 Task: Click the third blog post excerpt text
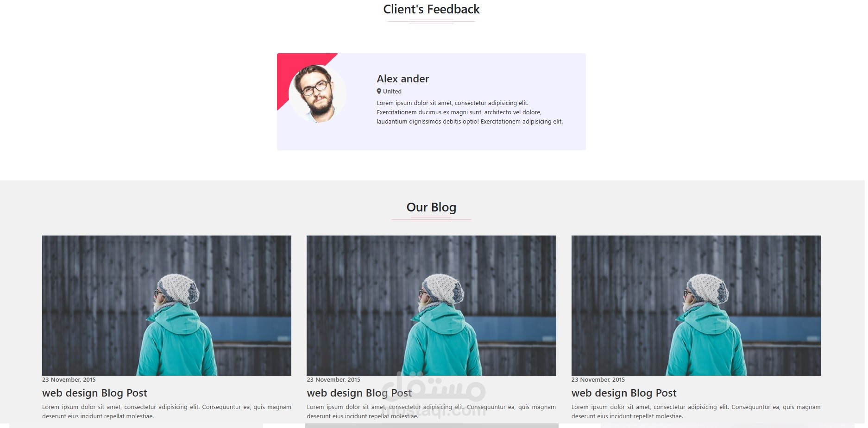point(696,412)
